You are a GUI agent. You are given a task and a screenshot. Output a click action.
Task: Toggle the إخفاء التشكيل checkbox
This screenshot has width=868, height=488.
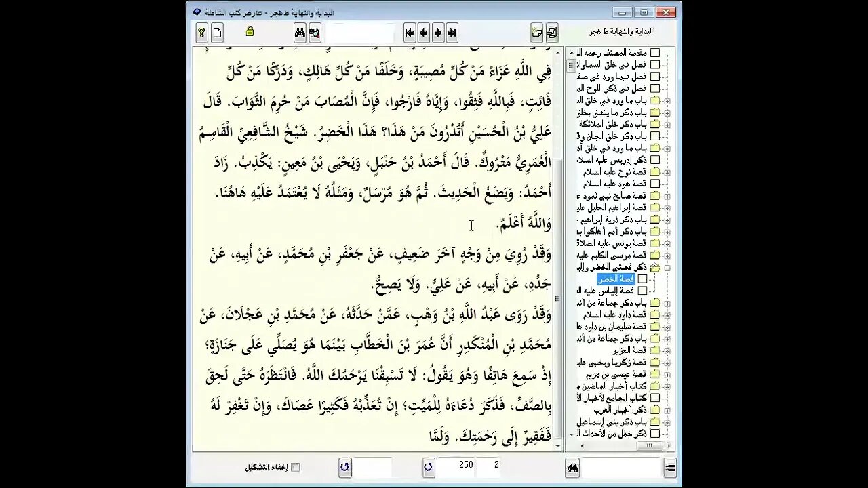[295, 467]
